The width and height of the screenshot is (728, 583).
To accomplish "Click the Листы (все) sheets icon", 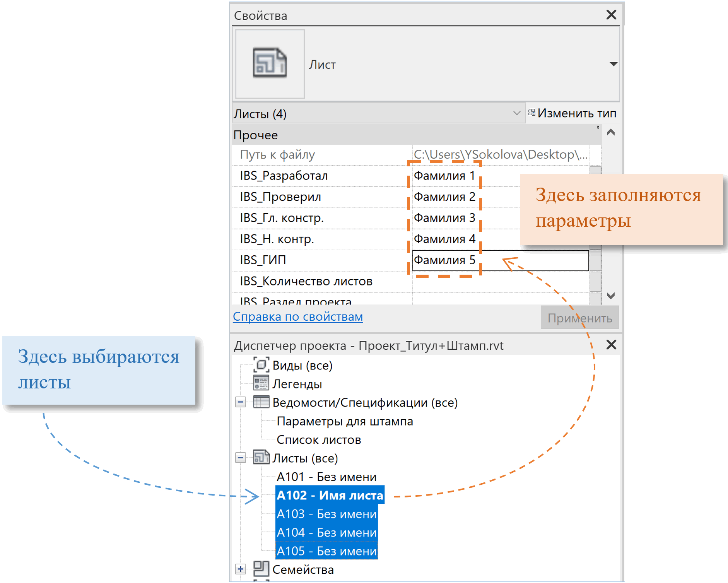I will tap(261, 457).
